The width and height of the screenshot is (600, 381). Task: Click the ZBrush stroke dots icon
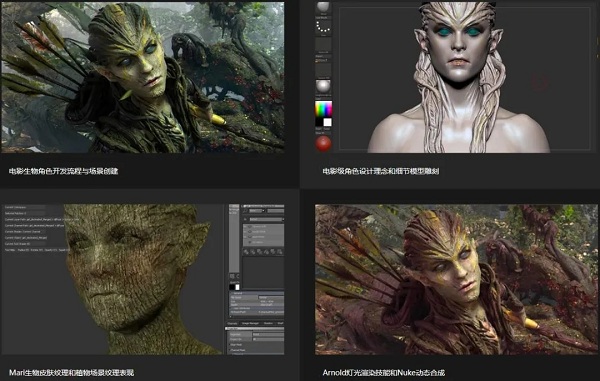323,27
